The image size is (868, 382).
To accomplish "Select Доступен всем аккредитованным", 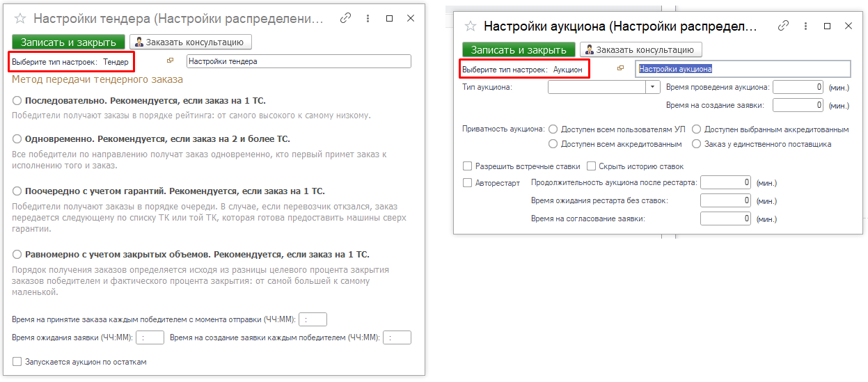I will pyautogui.click(x=553, y=144).
